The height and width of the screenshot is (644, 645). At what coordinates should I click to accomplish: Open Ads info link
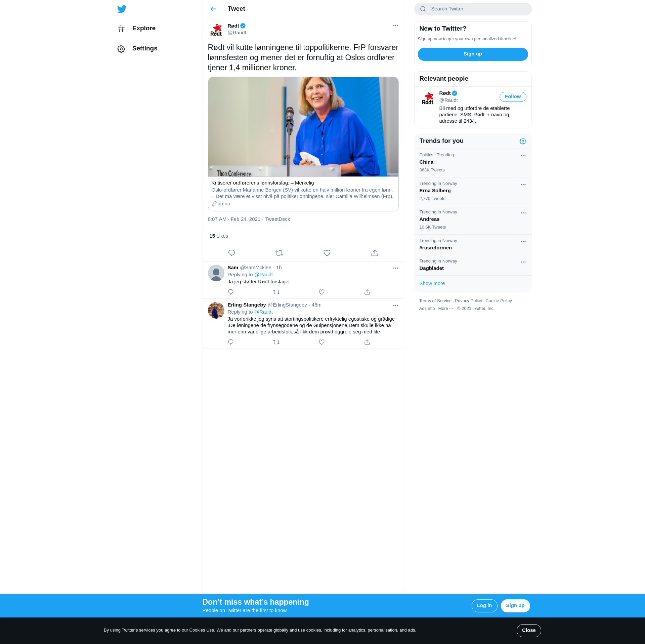427,309
